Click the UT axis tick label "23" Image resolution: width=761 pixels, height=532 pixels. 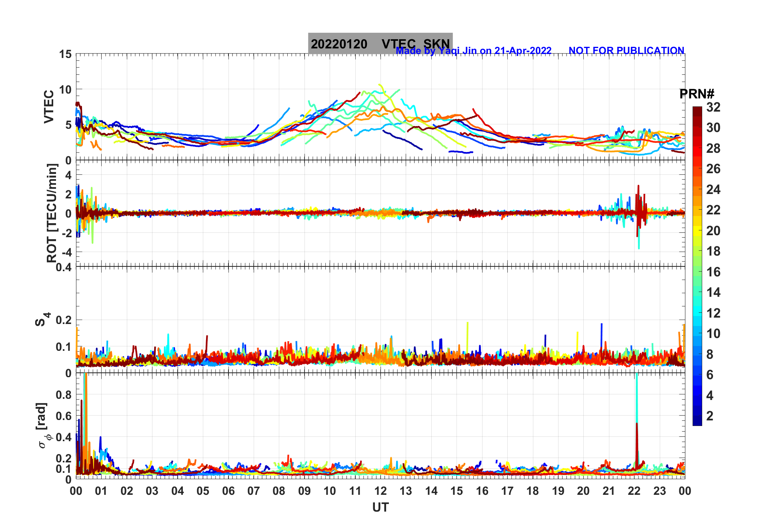click(x=660, y=491)
